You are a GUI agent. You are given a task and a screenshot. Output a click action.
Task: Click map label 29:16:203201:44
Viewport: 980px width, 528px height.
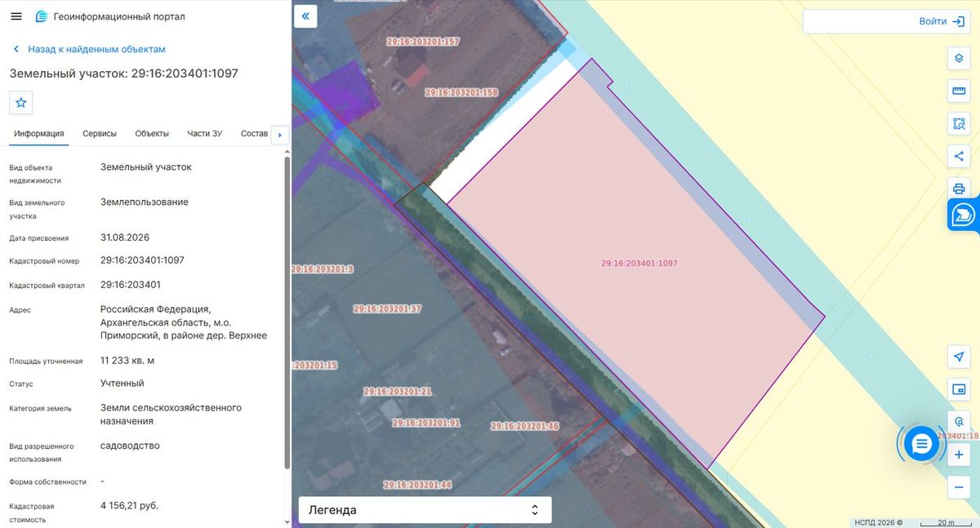[417, 485]
